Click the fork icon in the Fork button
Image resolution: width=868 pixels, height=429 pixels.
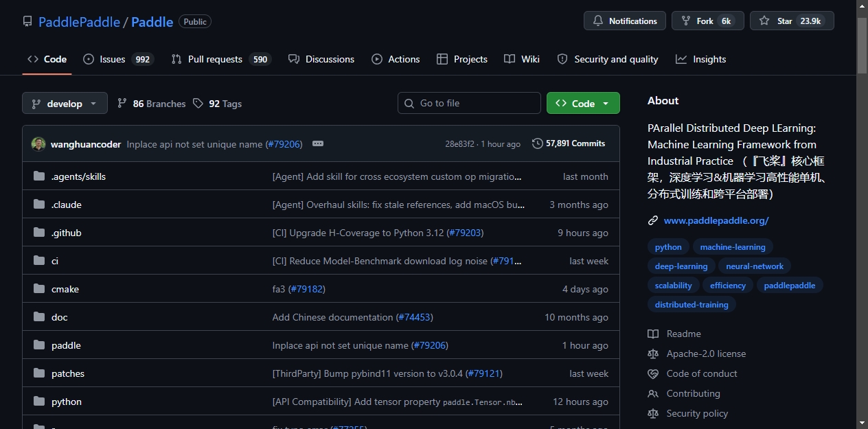click(685, 21)
